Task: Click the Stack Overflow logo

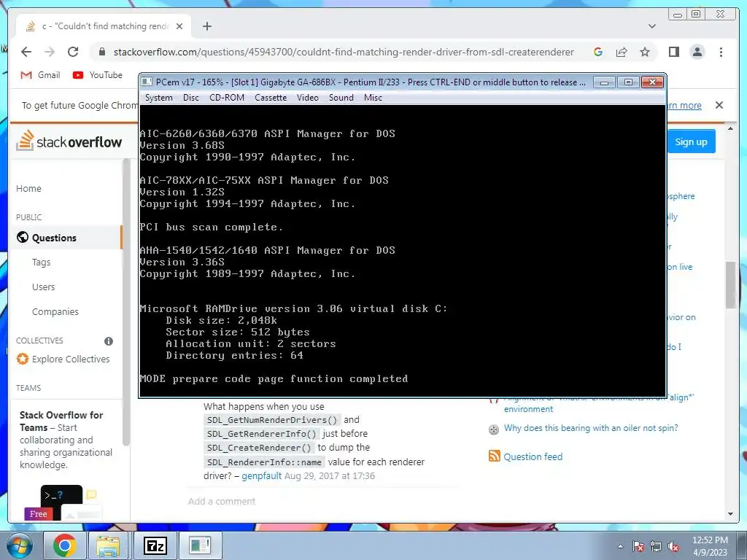Action: (x=69, y=141)
